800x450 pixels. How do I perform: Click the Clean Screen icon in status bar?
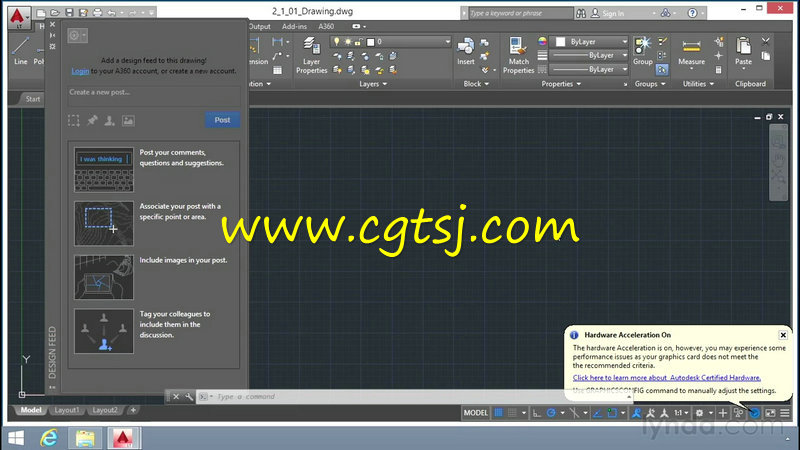tap(770, 413)
